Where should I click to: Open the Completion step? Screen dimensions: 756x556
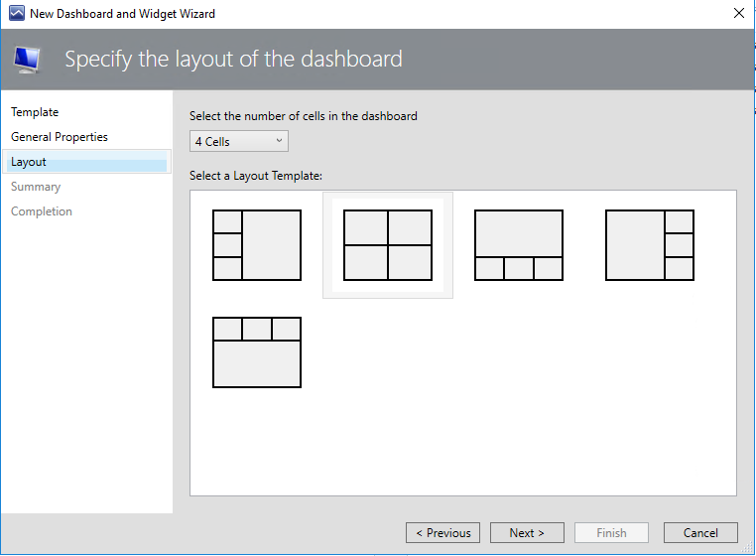pos(42,211)
